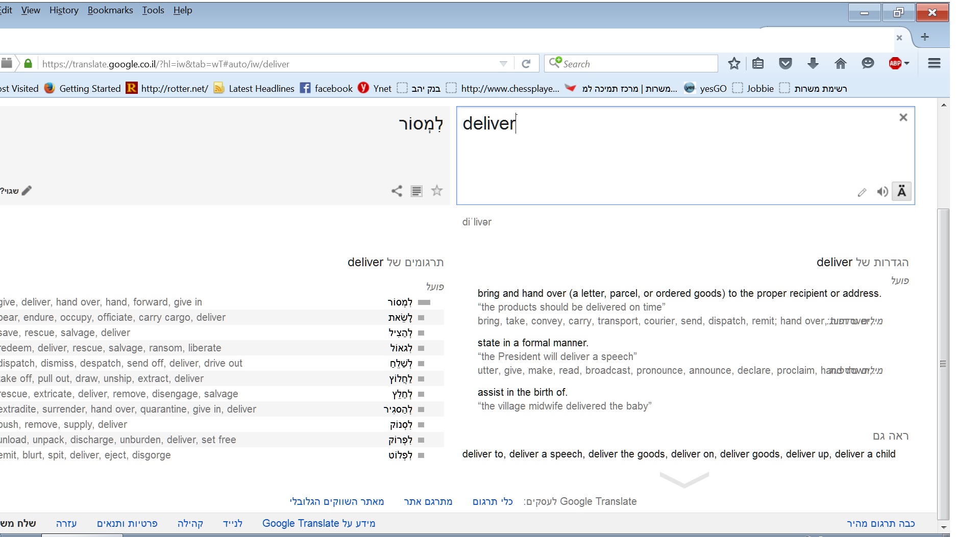Save translation with the star icon
This screenshot has height=537, width=980.
(437, 191)
